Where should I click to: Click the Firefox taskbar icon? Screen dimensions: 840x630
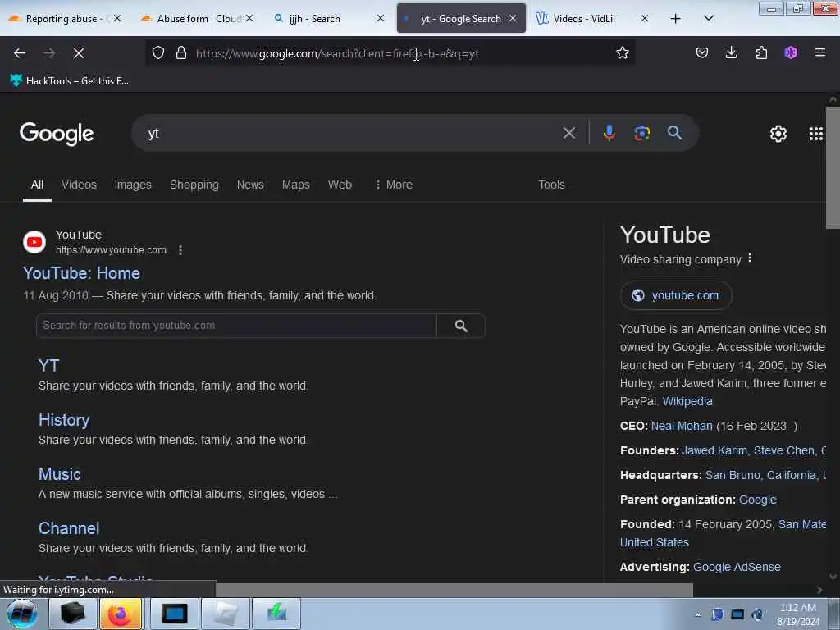pos(121,614)
